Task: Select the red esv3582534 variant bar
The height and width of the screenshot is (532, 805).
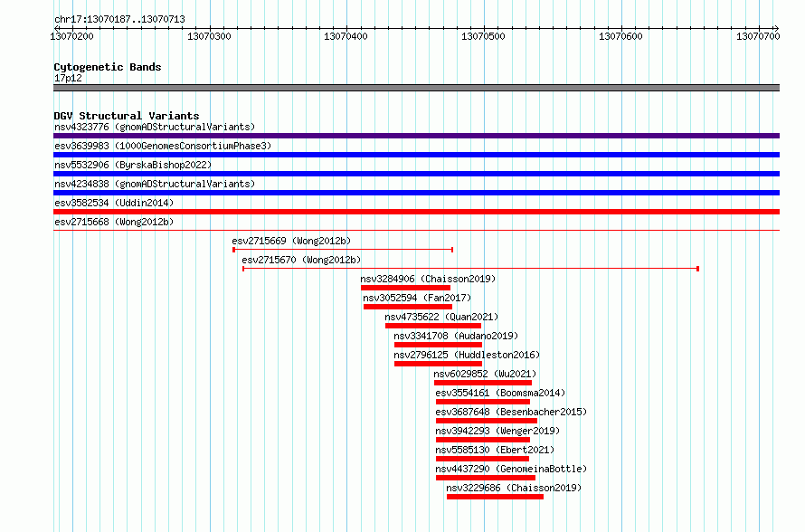Action: [x=416, y=212]
